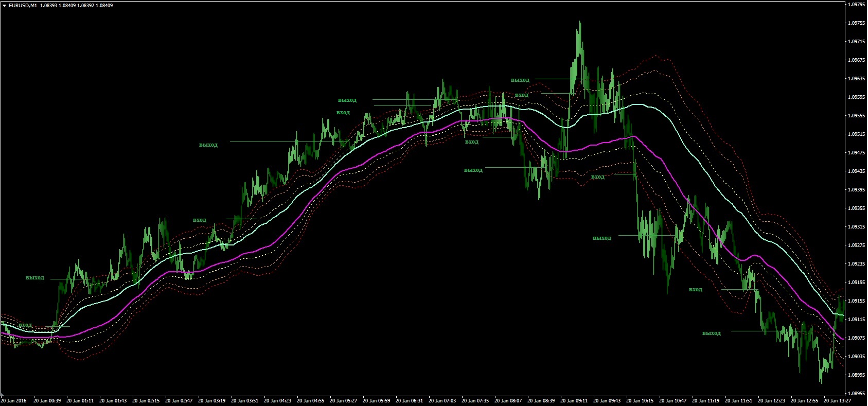Click time axis label 20 Jan 04:55
Viewport: 868px width, 406px height.
310,400
